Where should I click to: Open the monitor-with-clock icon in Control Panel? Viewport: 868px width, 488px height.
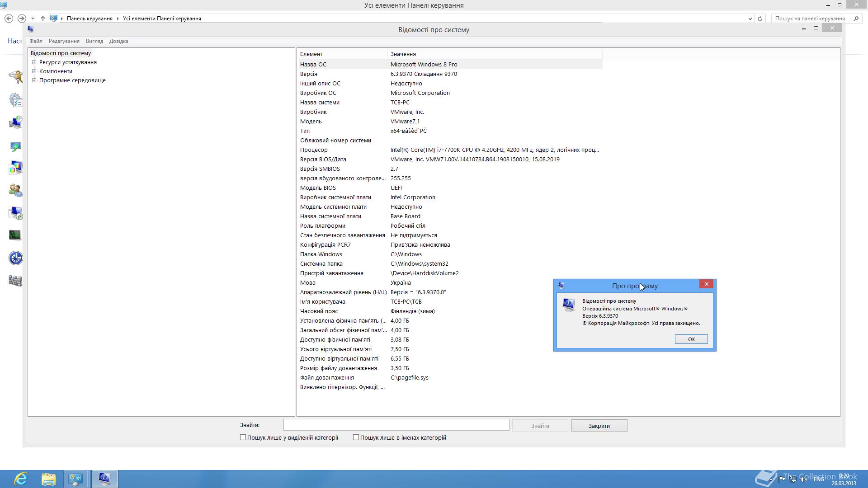pos(15,122)
